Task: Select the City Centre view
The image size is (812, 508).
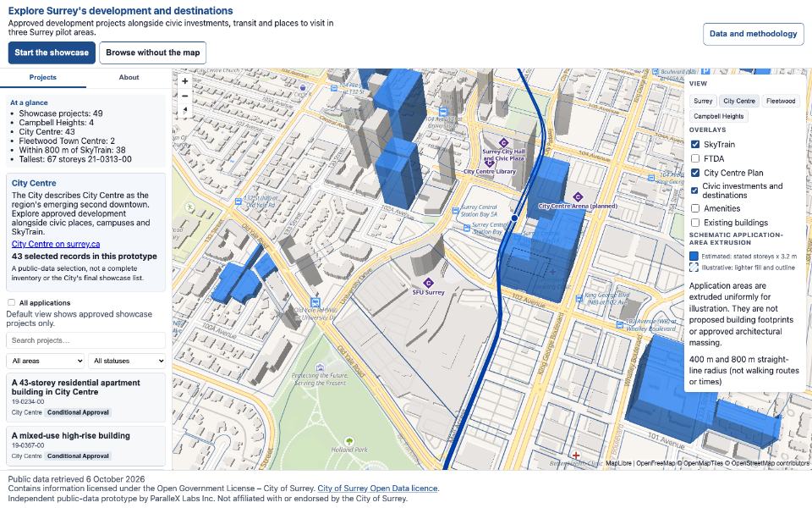Action: pos(739,101)
